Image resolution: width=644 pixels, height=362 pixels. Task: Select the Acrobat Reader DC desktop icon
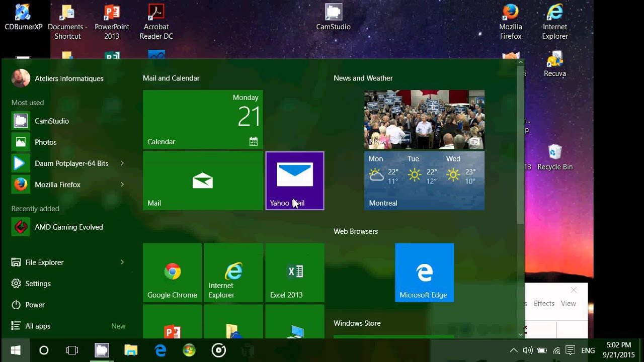156,22
